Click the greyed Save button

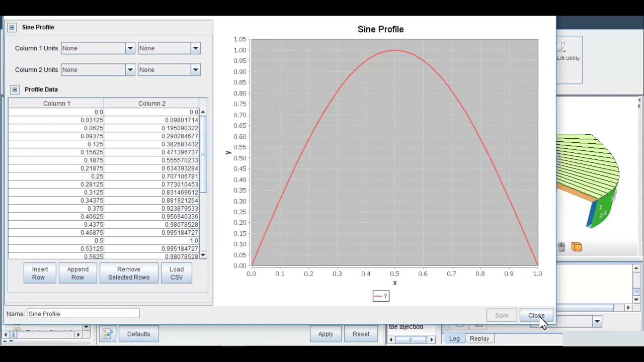(502, 315)
